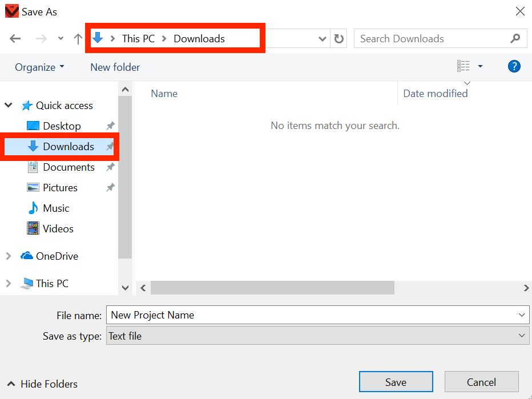The height and width of the screenshot is (399, 532).
Task: Select Music in the sidebar
Action: tap(55, 208)
